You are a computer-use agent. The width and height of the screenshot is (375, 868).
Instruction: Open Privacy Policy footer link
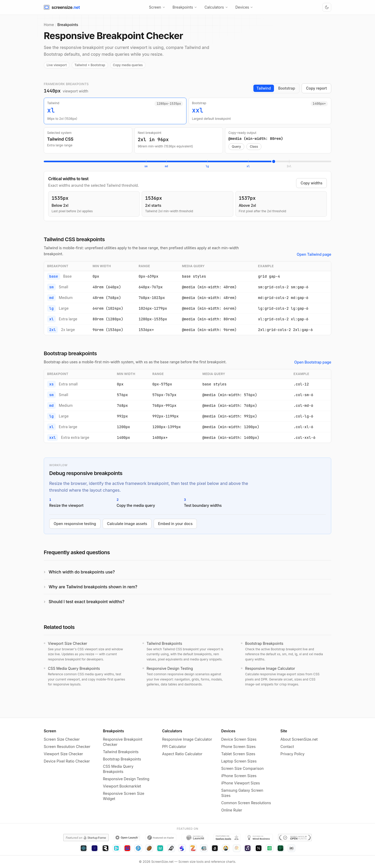click(x=292, y=754)
